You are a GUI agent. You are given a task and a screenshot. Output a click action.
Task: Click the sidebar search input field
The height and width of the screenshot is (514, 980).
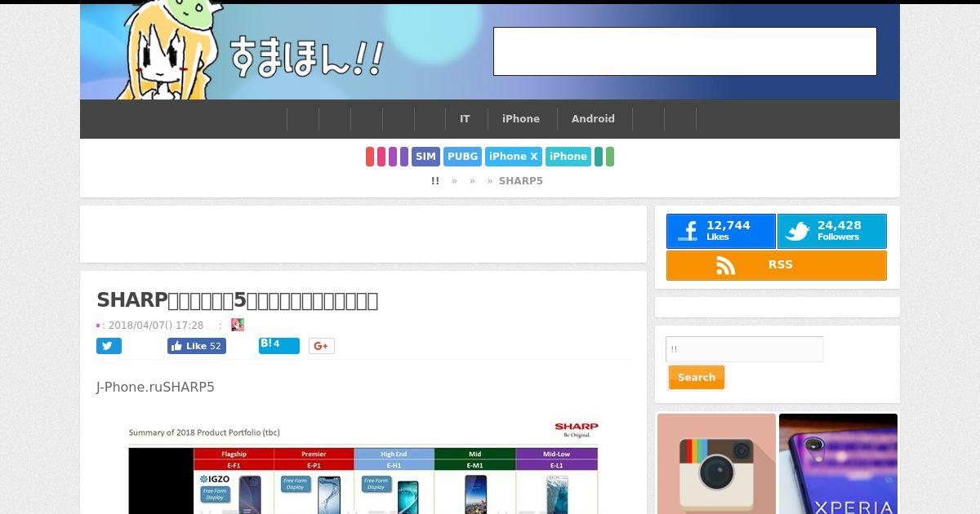coord(745,349)
